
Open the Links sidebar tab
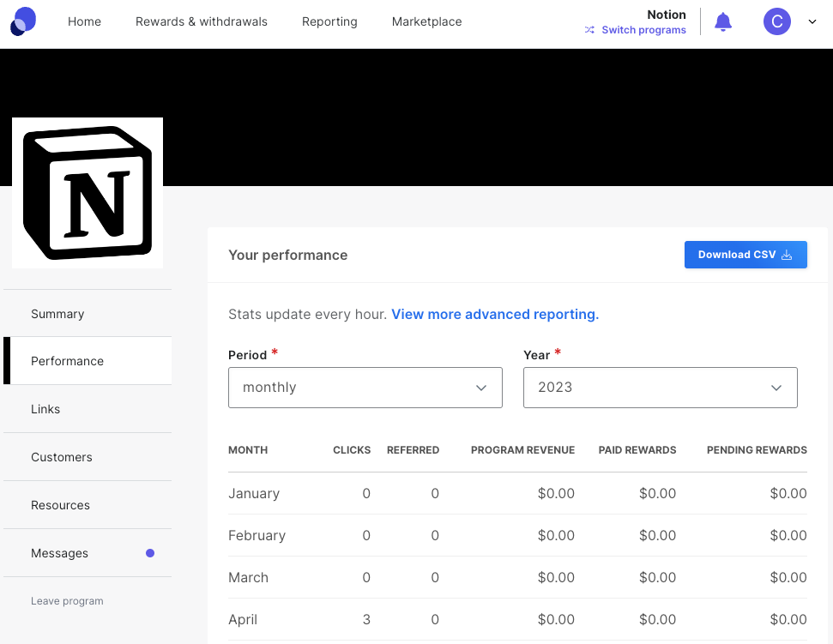tap(45, 409)
